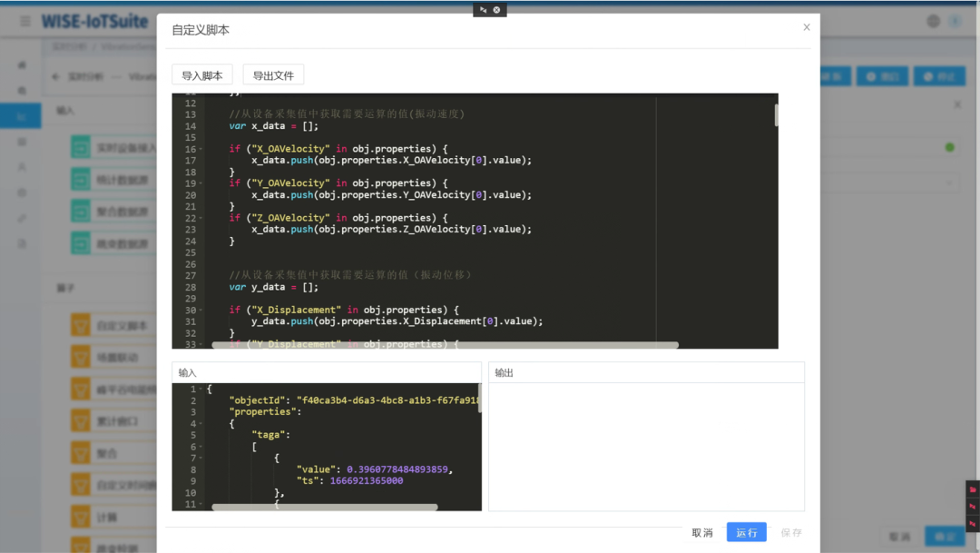Click the 导入脚本 import script button
This screenshot has width=980, height=553.
tap(202, 75)
